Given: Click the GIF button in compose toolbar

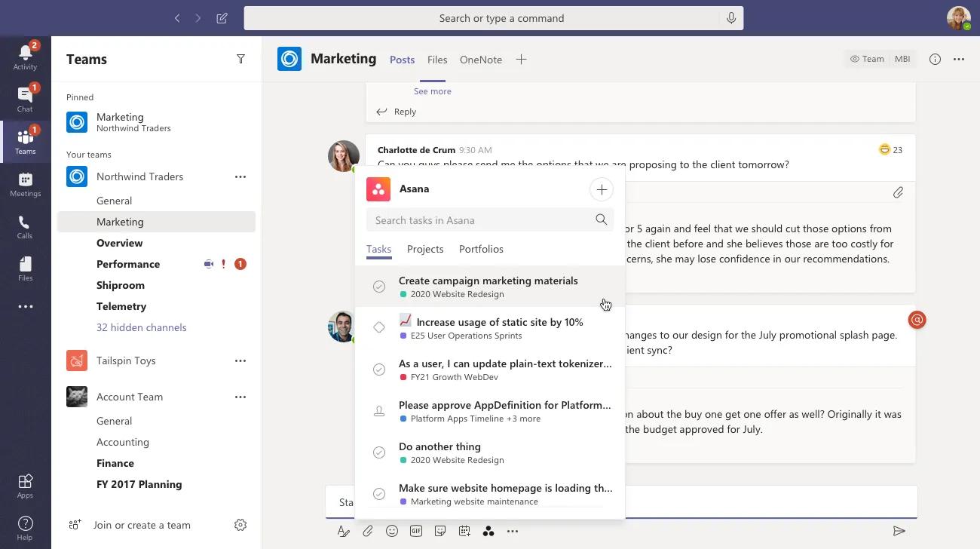Looking at the screenshot, I should (x=416, y=531).
